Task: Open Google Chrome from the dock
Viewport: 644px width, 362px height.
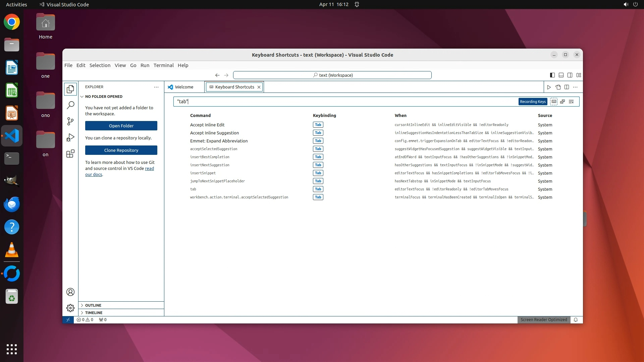Action: point(12,22)
